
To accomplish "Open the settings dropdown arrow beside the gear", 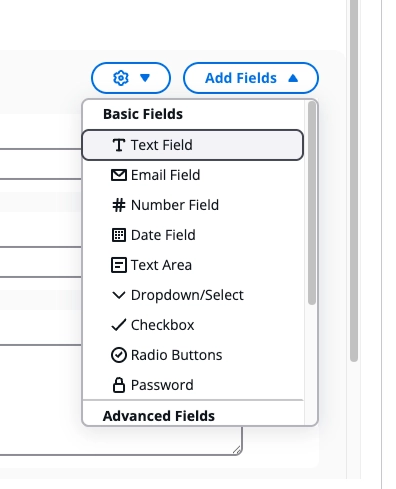I will pos(145,78).
